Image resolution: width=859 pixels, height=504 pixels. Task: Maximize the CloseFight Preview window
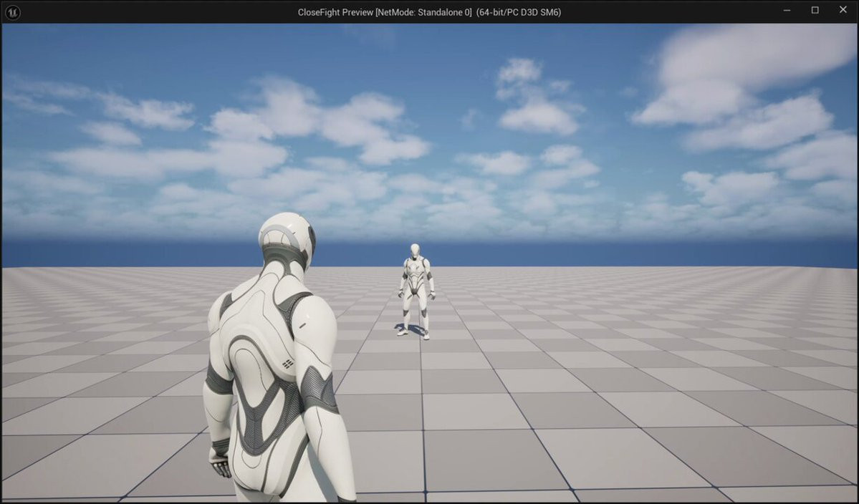tap(815, 11)
